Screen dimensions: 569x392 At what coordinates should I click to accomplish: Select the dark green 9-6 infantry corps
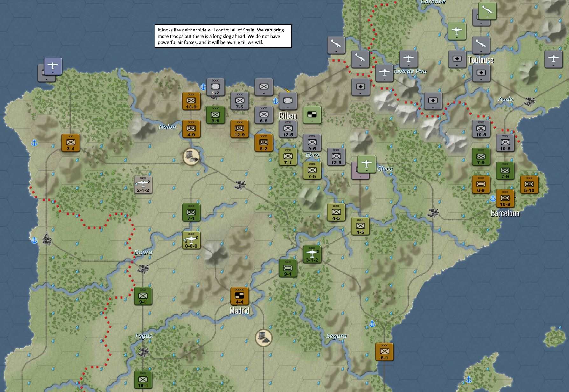pyautogui.click(x=215, y=115)
